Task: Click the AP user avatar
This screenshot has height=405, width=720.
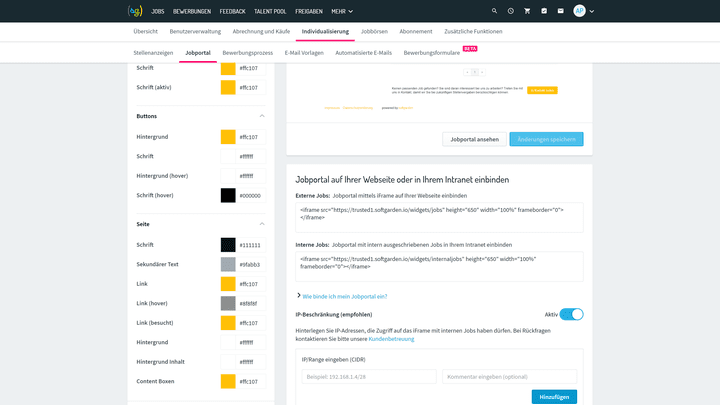Action: (580, 11)
